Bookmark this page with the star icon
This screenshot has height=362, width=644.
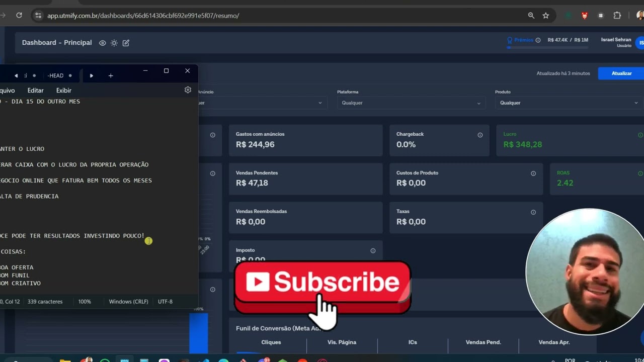click(546, 16)
